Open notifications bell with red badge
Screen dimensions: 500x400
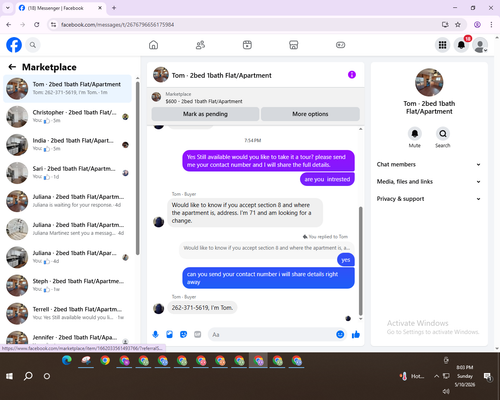461,45
